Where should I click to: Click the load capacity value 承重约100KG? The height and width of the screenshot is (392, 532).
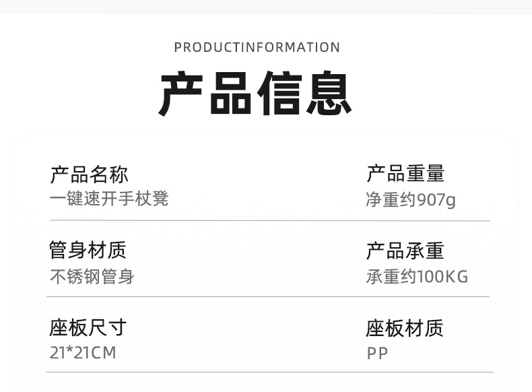pyautogui.click(x=417, y=277)
